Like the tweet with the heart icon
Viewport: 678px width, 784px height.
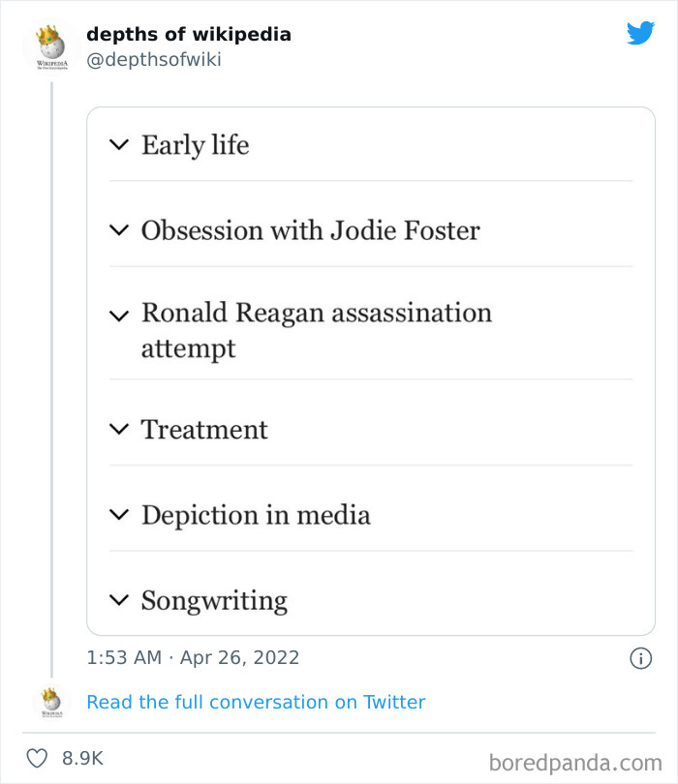click(x=37, y=759)
